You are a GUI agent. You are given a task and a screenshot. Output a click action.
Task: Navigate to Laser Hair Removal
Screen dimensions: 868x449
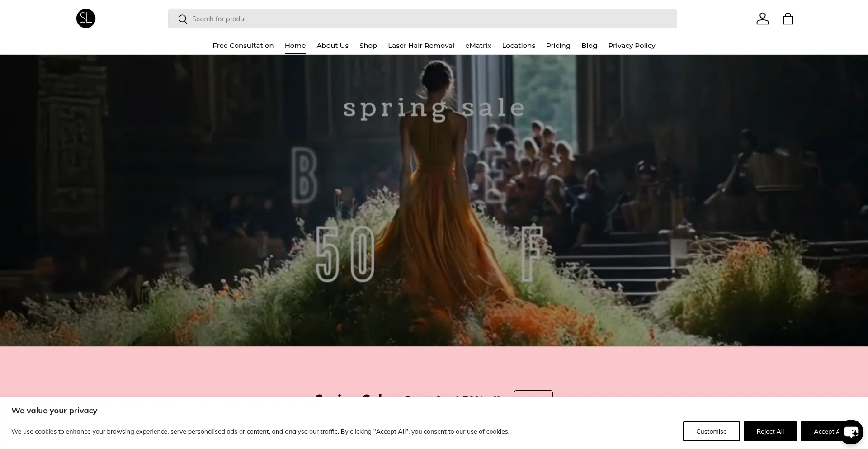click(421, 46)
